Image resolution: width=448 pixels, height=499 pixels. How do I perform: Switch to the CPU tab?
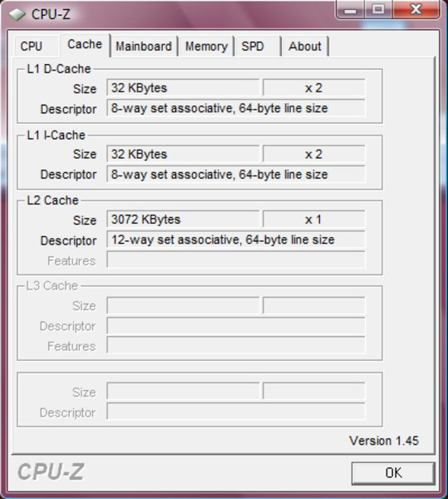click(31, 47)
